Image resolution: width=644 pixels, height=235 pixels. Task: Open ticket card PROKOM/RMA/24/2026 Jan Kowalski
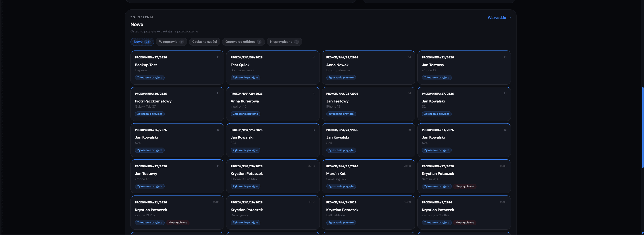(x=368, y=140)
